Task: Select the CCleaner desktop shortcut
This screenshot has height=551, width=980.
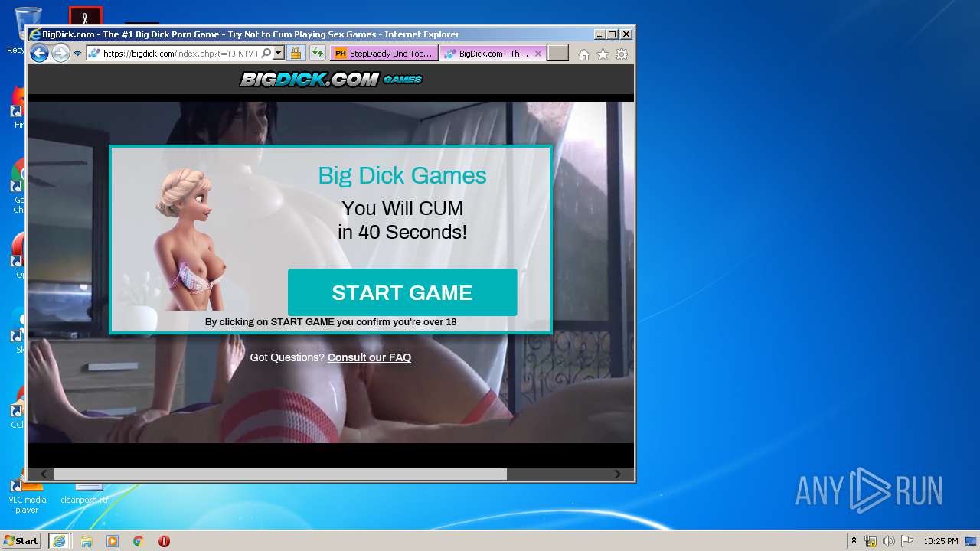Action: pos(18,408)
